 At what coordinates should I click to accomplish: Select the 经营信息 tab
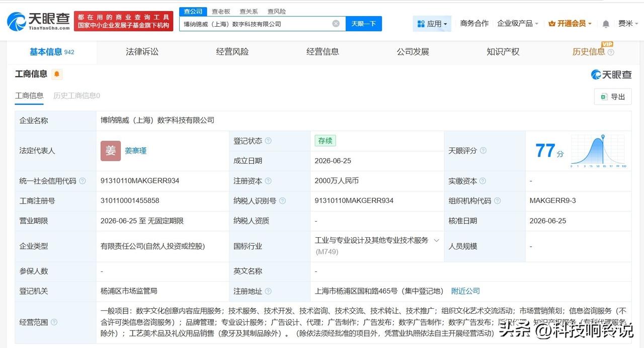tap(323, 51)
